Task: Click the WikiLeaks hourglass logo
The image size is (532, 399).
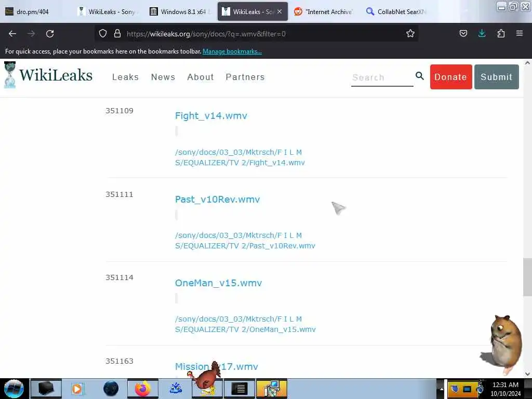Action: (x=10, y=75)
